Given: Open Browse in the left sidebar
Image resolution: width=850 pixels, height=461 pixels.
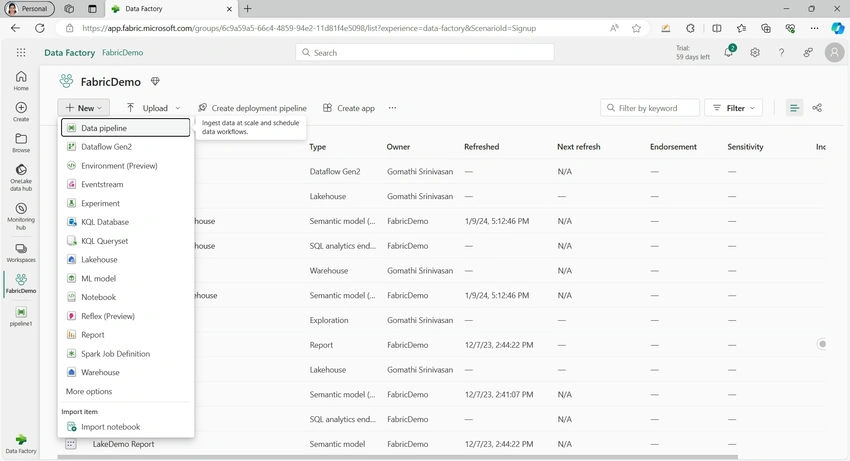Looking at the screenshot, I should tap(21, 143).
